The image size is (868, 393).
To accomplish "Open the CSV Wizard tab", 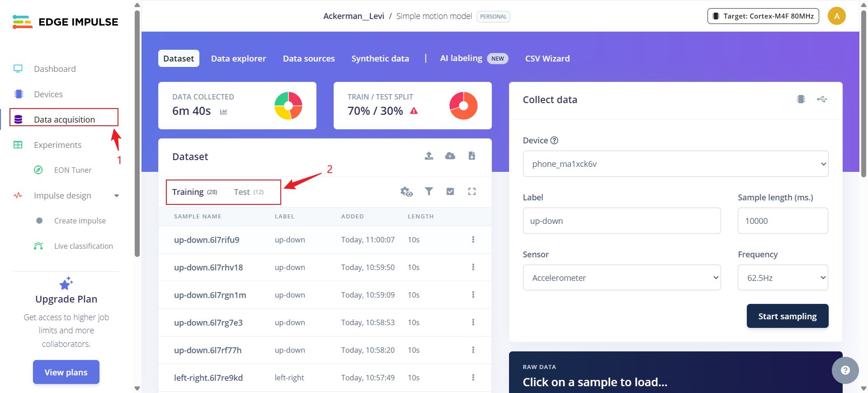I will click(x=547, y=58).
